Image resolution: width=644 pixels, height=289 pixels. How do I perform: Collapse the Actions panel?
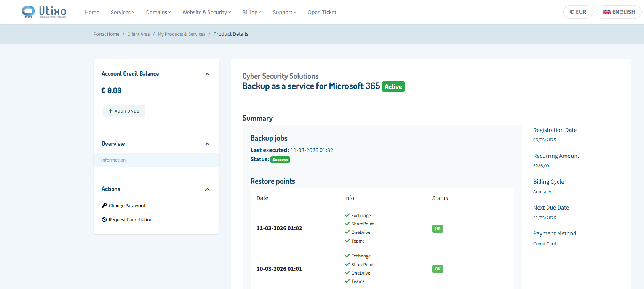207,189
